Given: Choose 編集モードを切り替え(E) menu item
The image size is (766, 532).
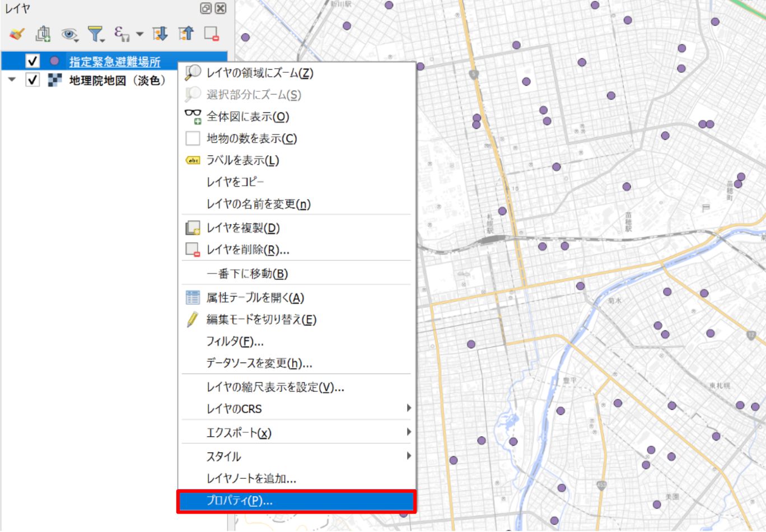Looking at the screenshot, I should [x=297, y=320].
